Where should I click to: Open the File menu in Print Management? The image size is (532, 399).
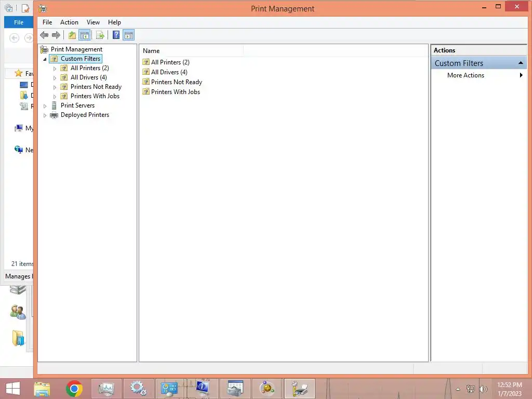47,22
